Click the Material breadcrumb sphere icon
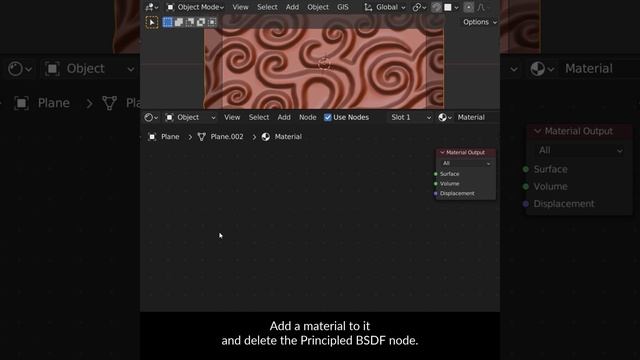The width and height of the screenshot is (640, 360). click(x=266, y=137)
